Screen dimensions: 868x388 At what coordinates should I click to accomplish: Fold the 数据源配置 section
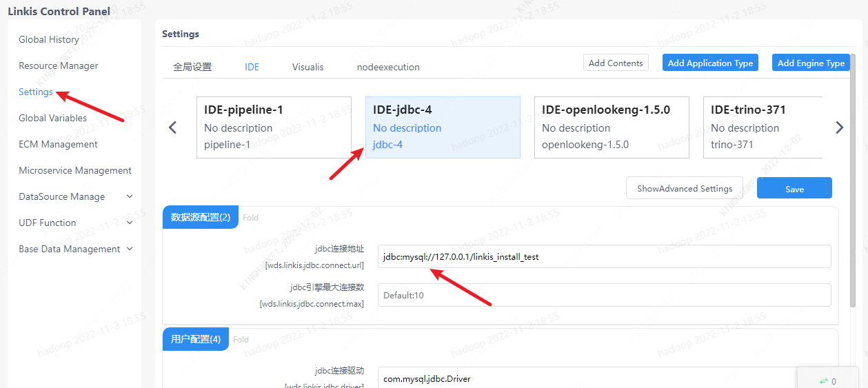(x=250, y=218)
